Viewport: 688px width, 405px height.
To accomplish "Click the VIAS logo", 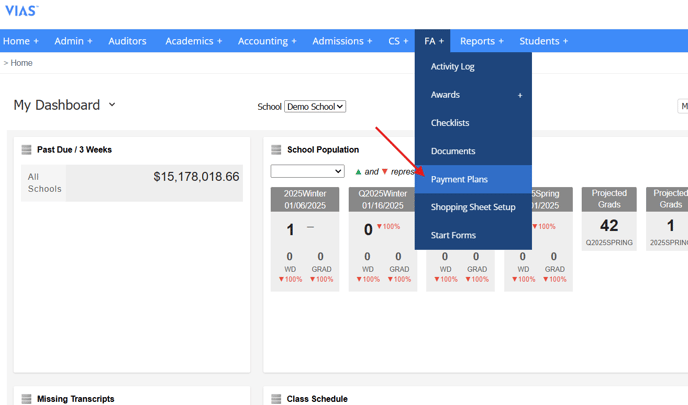I will point(21,11).
